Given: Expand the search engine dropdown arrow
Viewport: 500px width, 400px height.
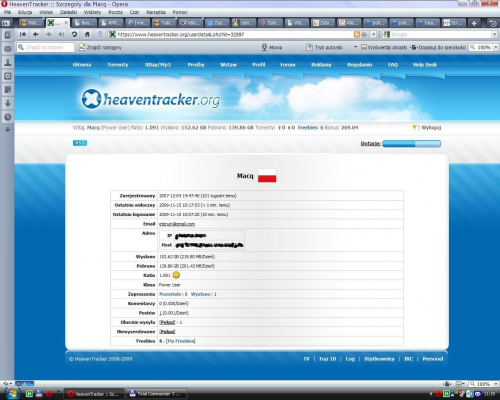Looking at the screenshot, I should click(495, 34).
